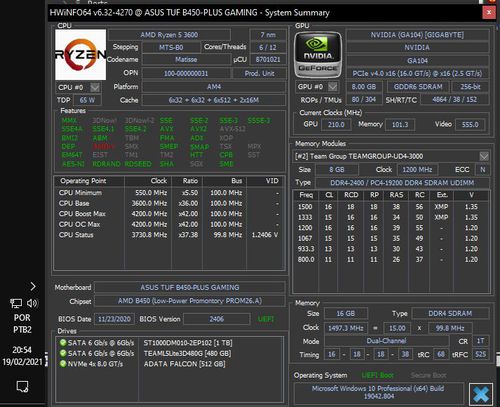This screenshot has width=500, height=407.
Task: Click the ASUS TUF B450-PLUS GAMING motherboard field
Action: click(x=190, y=287)
